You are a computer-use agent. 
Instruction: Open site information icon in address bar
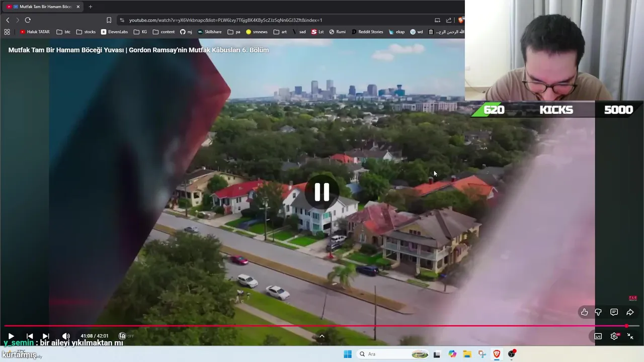coord(122,20)
